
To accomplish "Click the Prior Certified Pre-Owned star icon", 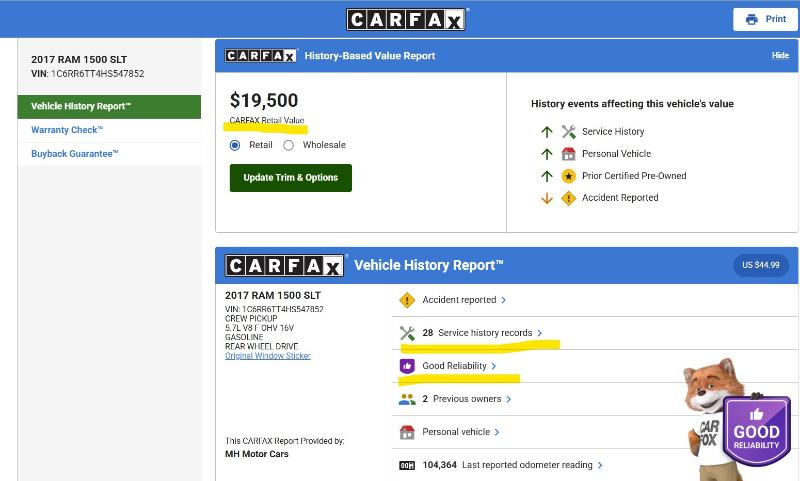I will click(568, 176).
